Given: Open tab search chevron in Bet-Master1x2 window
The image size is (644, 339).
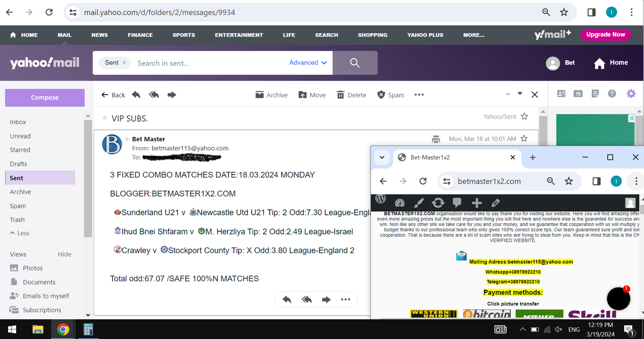Looking at the screenshot, I should click(382, 157).
